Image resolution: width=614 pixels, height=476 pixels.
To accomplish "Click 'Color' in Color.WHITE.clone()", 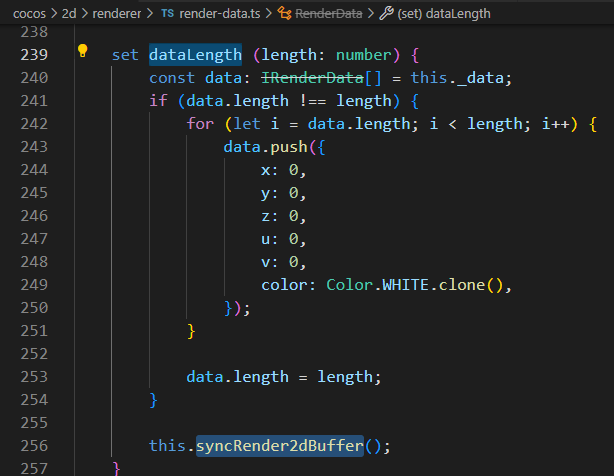I will pyautogui.click(x=349, y=285).
